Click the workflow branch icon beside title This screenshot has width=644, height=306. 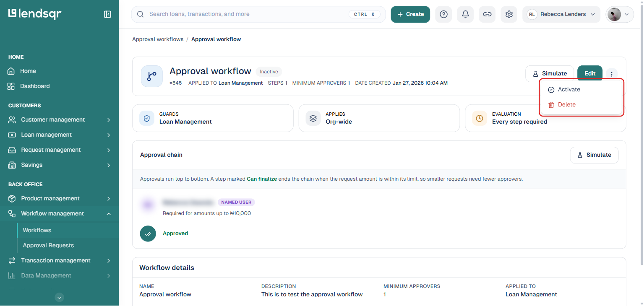coord(151,76)
